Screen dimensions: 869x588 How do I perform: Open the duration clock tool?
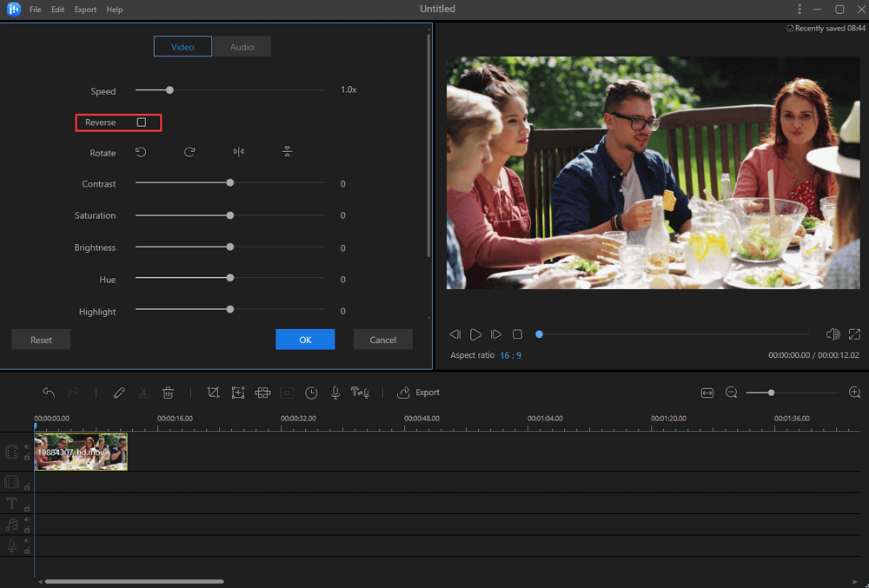tap(311, 393)
